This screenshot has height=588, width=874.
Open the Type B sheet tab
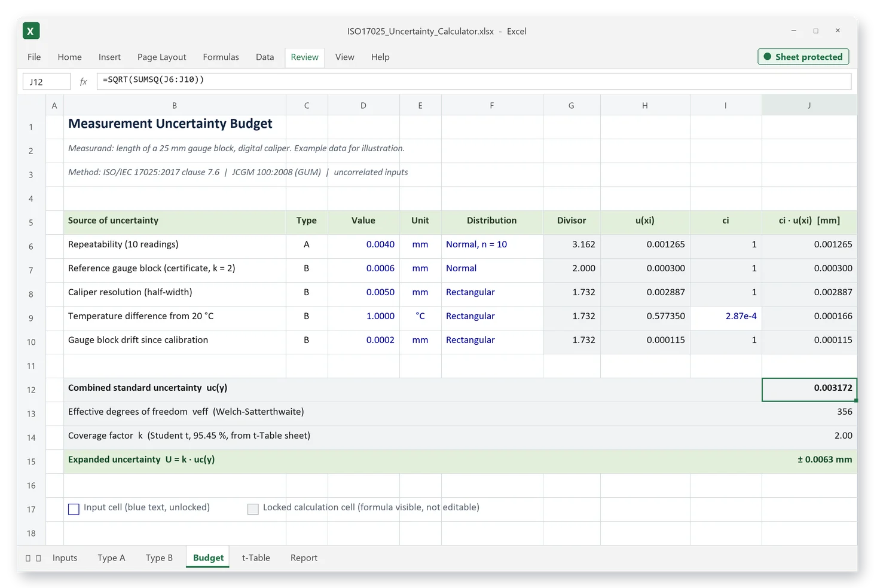159,558
